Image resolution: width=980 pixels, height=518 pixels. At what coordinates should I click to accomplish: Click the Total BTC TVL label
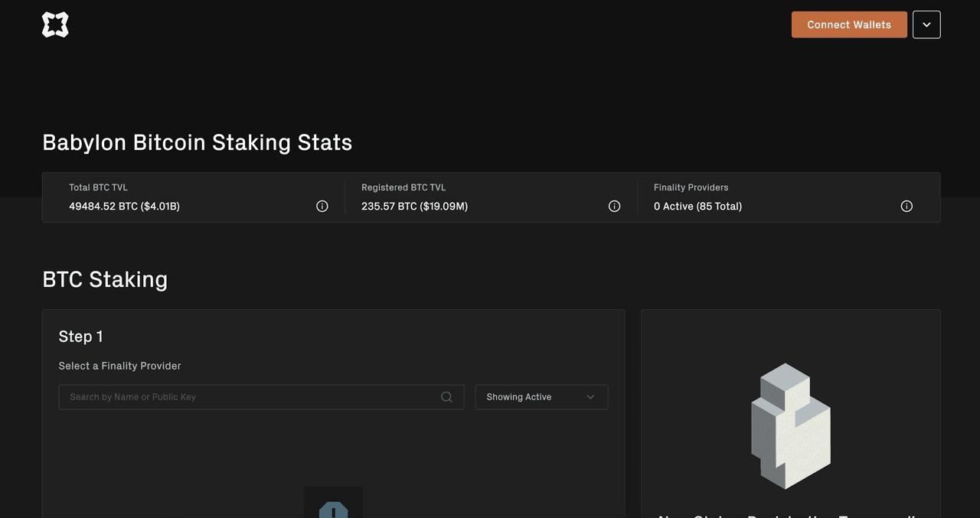tap(99, 187)
